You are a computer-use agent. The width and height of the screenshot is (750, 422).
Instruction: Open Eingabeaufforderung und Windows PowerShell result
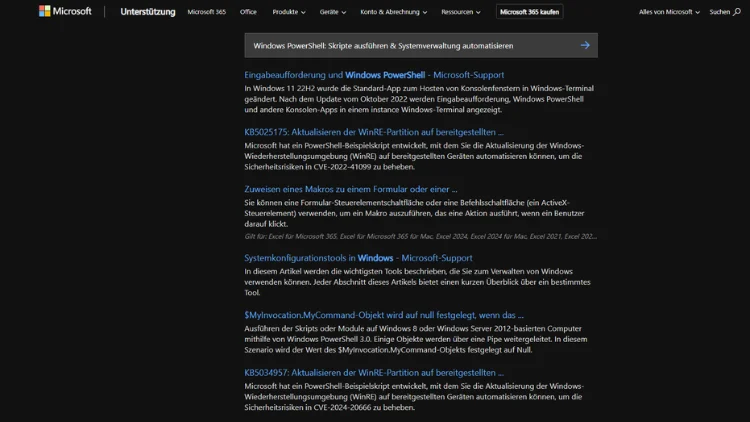click(x=374, y=75)
